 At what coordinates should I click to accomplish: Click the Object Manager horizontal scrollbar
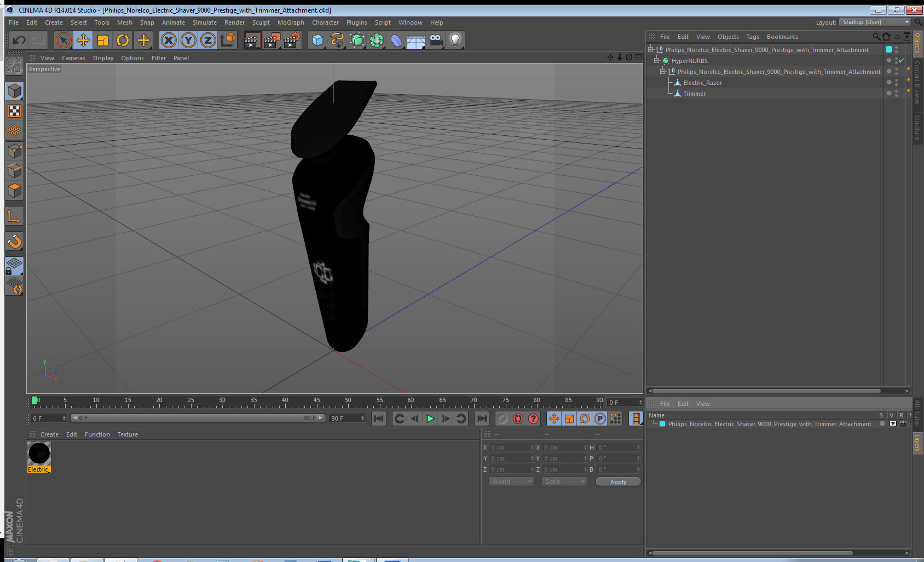tap(766, 391)
